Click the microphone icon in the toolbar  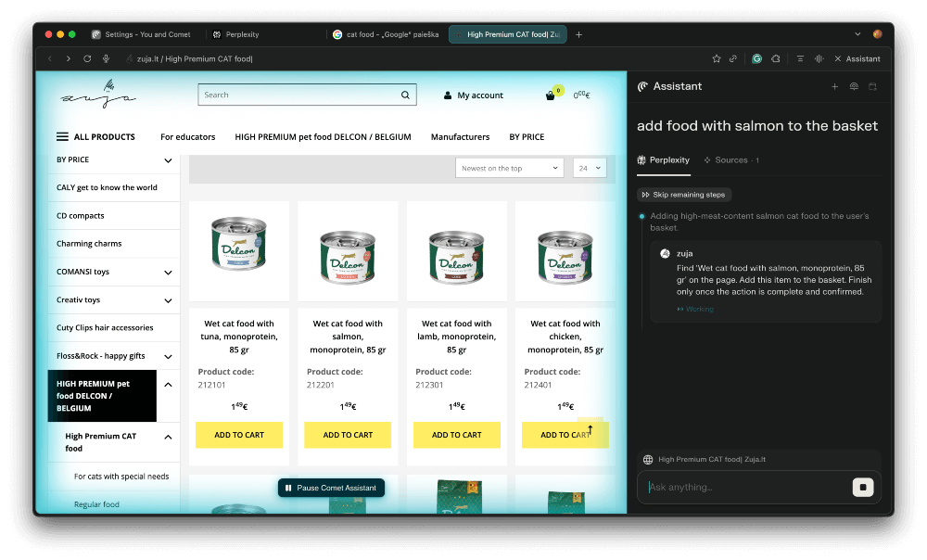106,58
